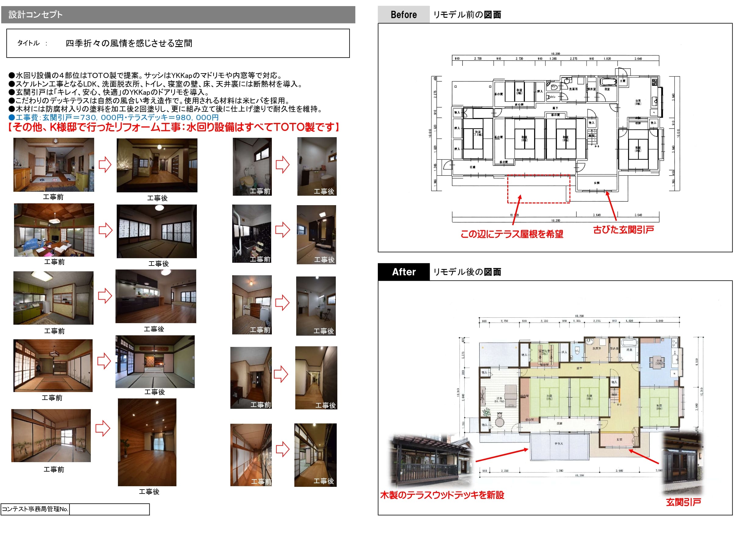Open the green kitchen before photo
Image resolution: width=756 pixels, height=535 pixels.
pyautogui.click(x=53, y=298)
